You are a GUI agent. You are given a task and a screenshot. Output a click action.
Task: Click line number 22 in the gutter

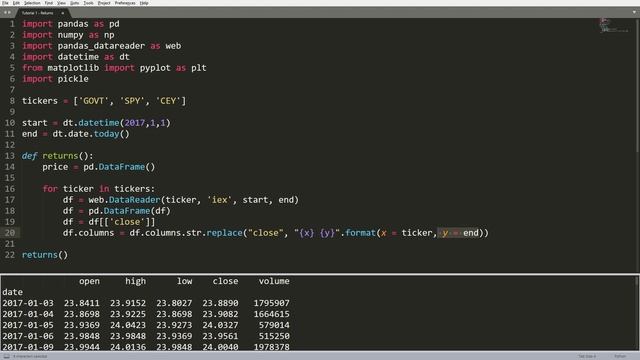coord(10,255)
